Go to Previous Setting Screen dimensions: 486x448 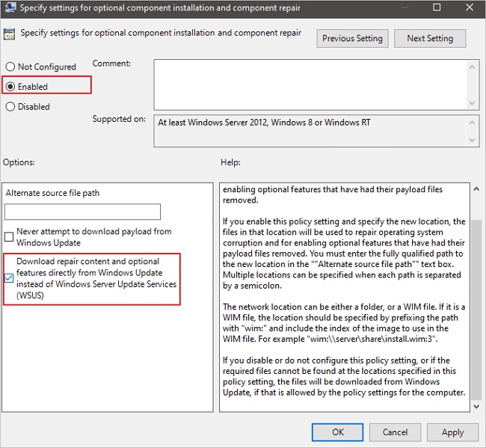tap(353, 39)
